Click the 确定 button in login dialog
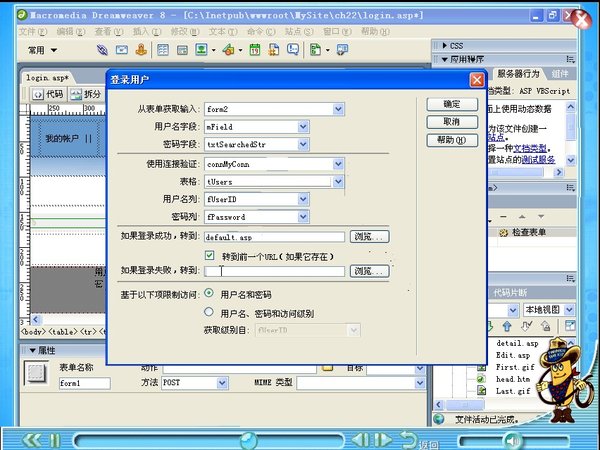Image resolution: width=600 pixels, height=450 pixels. (x=451, y=104)
